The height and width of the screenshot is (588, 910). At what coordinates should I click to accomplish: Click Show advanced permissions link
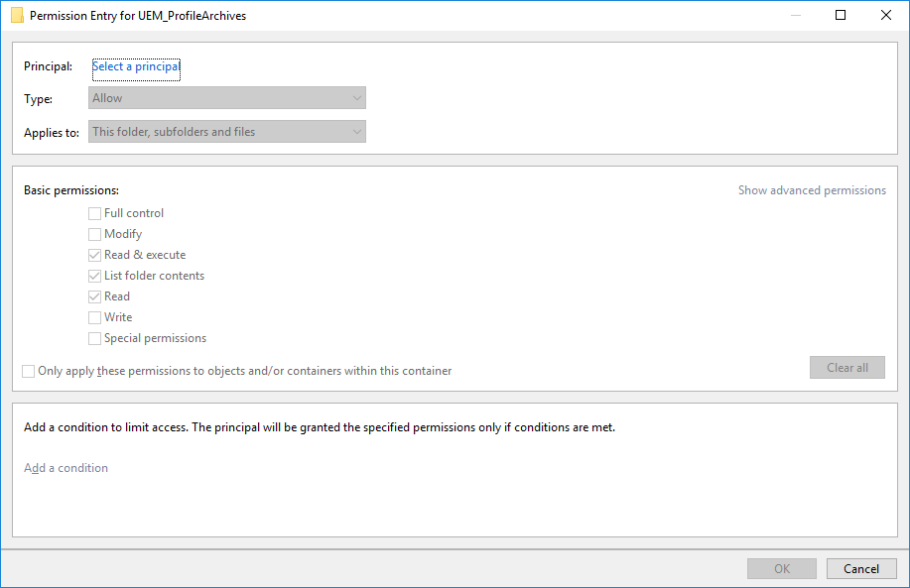click(812, 190)
